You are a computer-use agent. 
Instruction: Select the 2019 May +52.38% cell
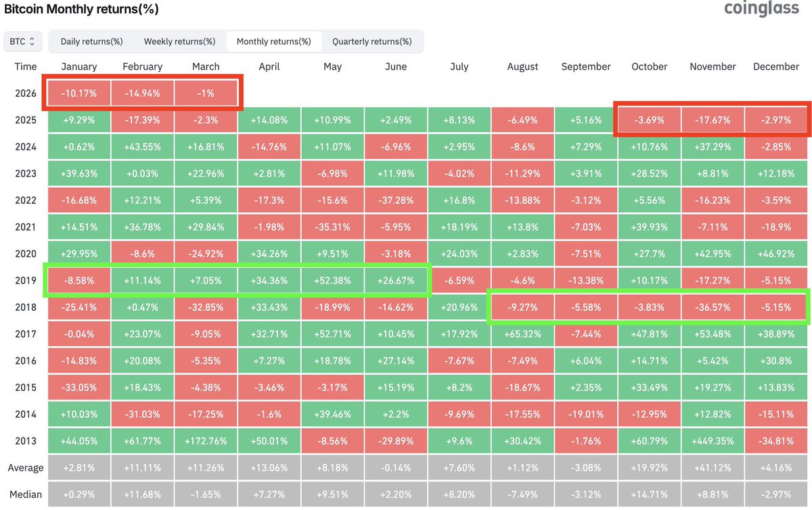332,280
